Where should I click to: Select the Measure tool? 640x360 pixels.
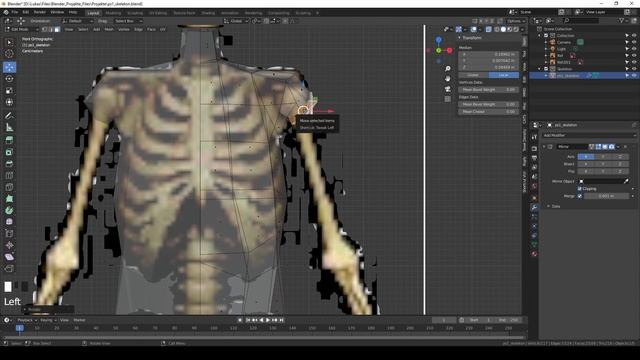click(9, 127)
